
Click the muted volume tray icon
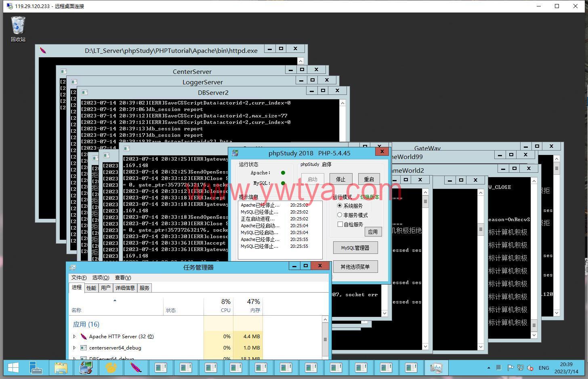pyautogui.click(x=530, y=368)
